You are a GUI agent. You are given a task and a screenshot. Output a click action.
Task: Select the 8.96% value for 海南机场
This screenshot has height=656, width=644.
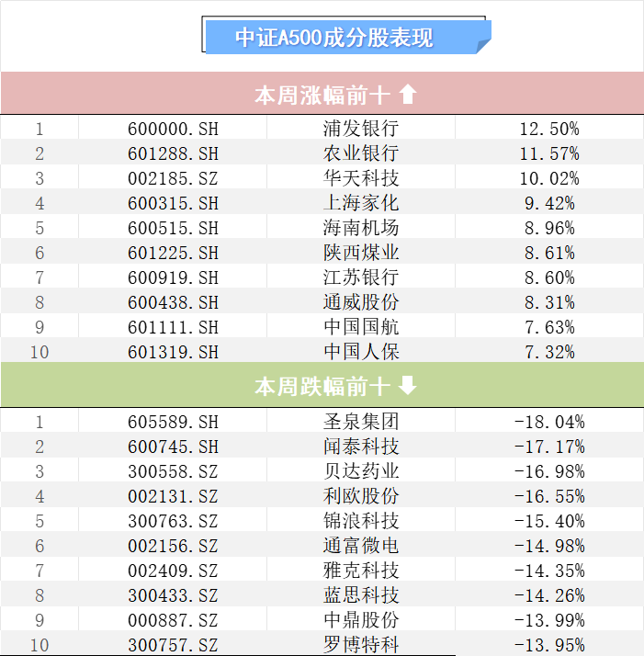point(548,228)
